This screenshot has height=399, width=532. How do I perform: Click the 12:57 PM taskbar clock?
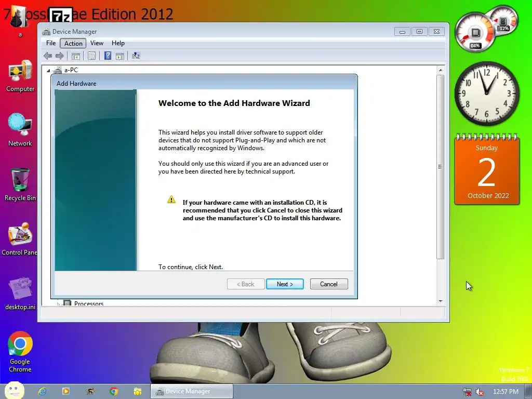coord(506,392)
